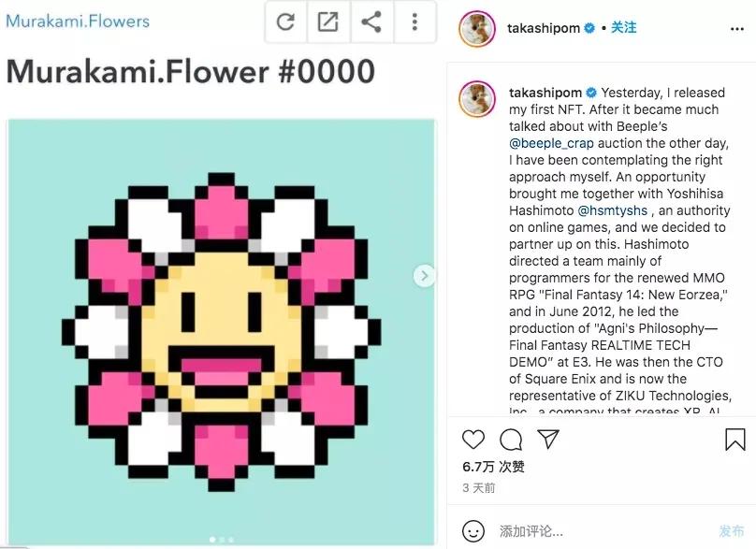
Task: Follow takashipom with 关注 button
Action: point(624,28)
